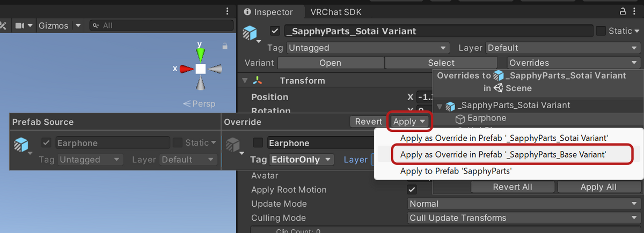
Task: Open the Tag dropdown showing Untagged in Inspector
Action: (x=368, y=48)
